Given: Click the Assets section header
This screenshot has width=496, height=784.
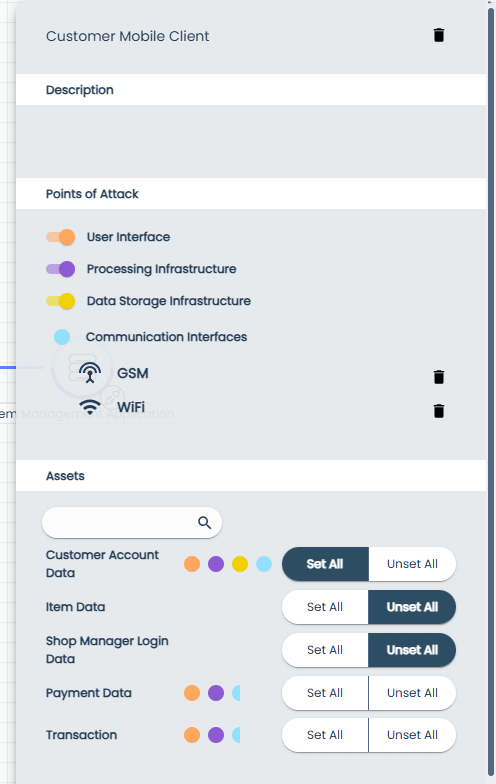Looking at the screenshot, I should pyautogui.click(x=251, y=476).
